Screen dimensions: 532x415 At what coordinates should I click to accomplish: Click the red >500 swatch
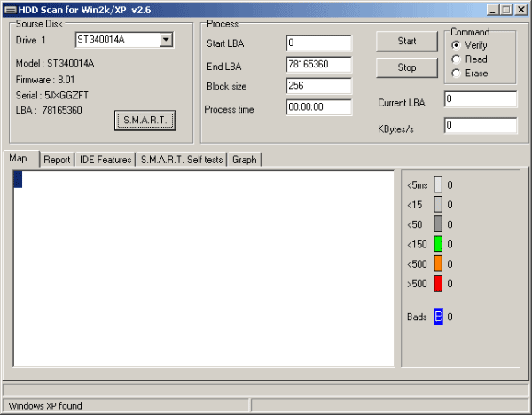point(438,284)
